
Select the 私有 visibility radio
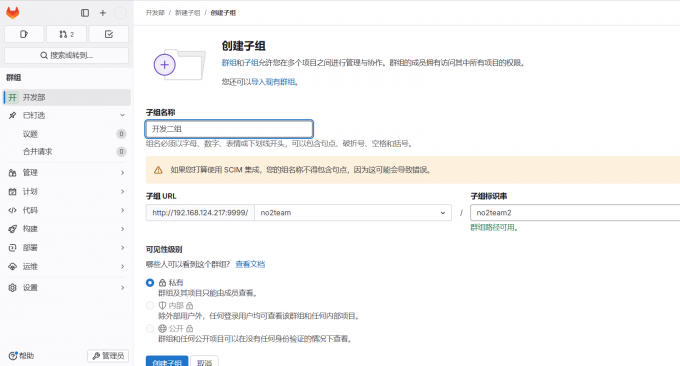[150, 283]
